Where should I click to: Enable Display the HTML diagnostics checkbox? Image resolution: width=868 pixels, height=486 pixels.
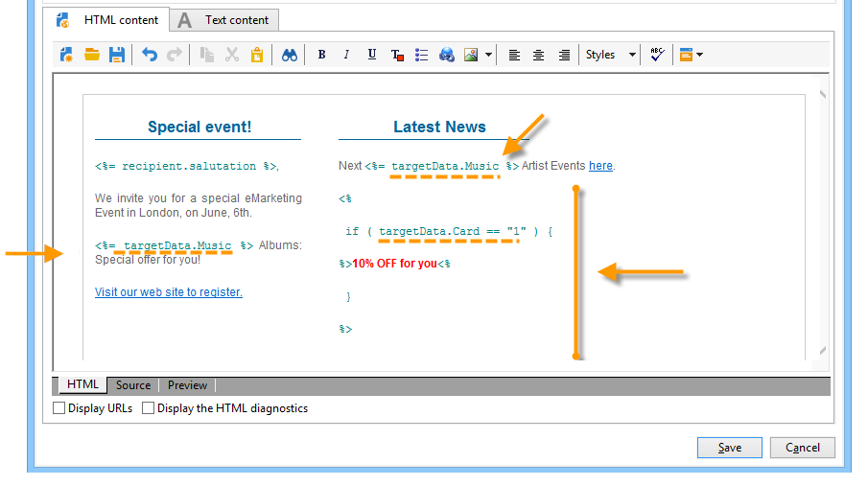point(148,408)
